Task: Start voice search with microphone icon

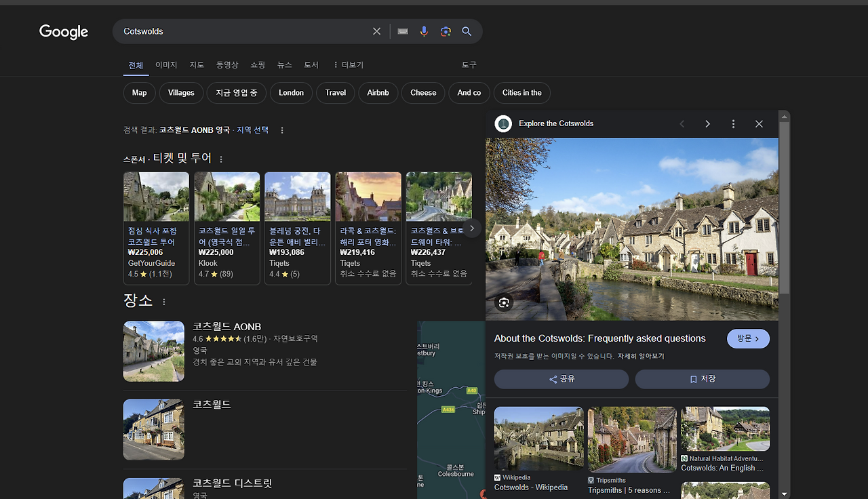Action: pos(424,31)
